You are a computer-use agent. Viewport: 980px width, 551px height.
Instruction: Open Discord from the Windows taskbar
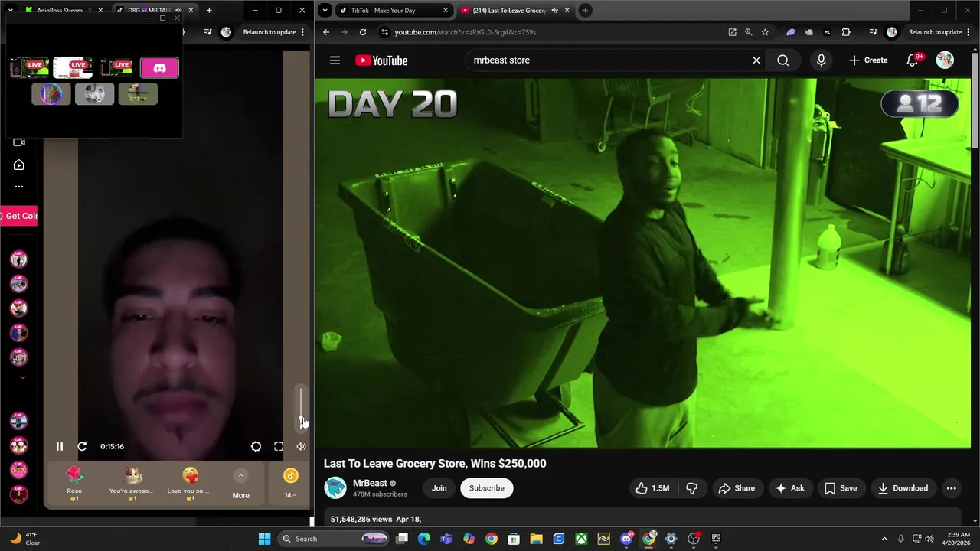pos(626,539)
